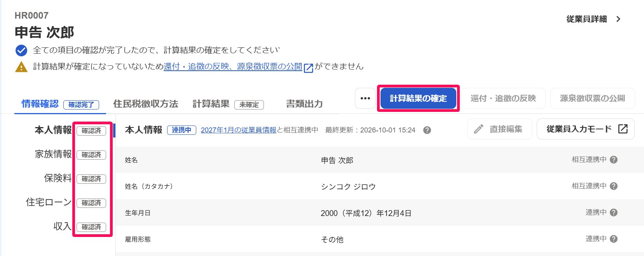644x256 pixels.
Task: Click the 未確定 badge on 計算結果
Action: pyautogui.click(x=249, y=105)
